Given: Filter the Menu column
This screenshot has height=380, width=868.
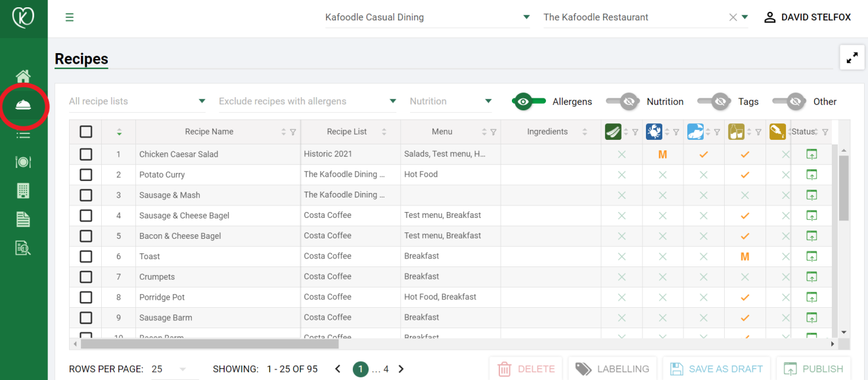Looking at the screenshot, I should (493, 132).
